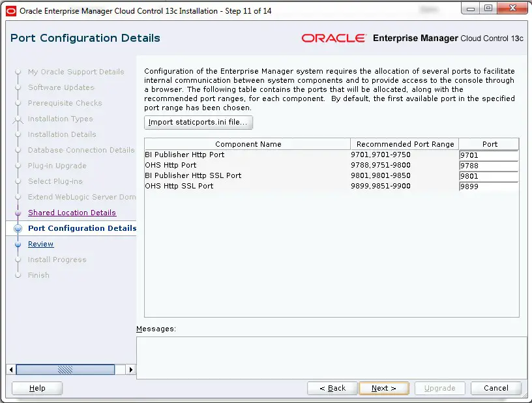Edit the OHS Http Port field 9788
This screenshot has height=403, width=532.
tap(488, 166)
